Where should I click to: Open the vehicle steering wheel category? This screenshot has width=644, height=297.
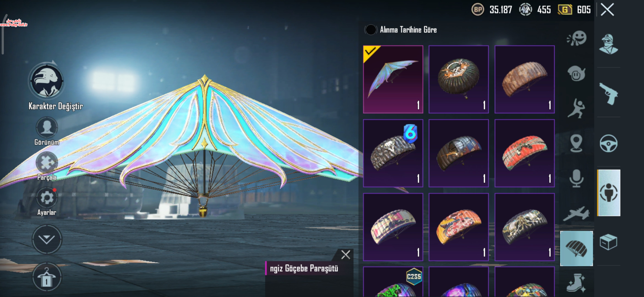pyautogui.click(x=608, y=143)
